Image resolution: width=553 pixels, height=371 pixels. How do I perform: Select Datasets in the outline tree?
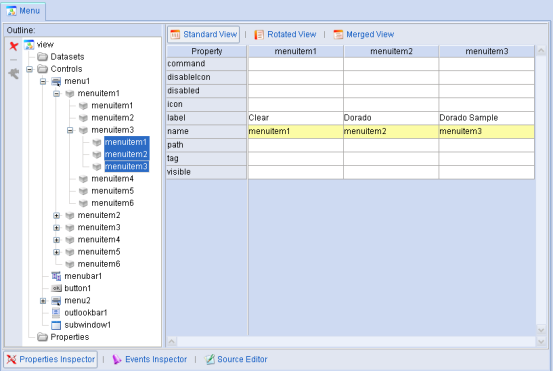[x=67, y=57]
